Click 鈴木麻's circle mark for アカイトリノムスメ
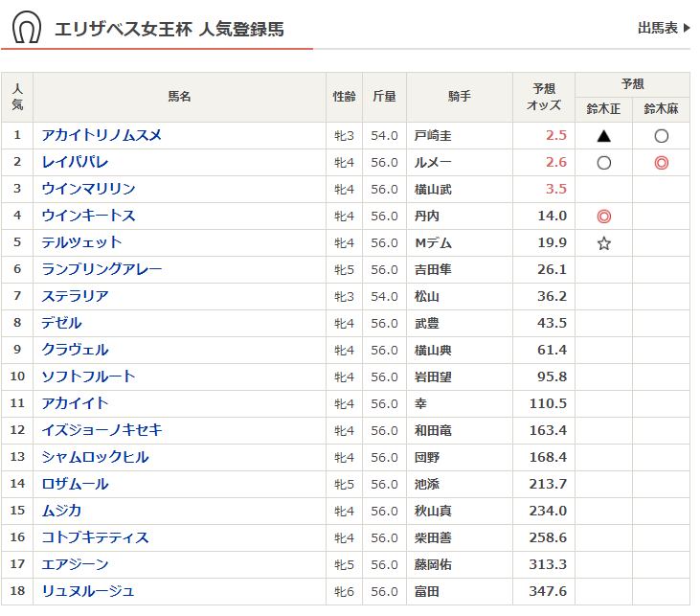700x616 pixels. pos(661,136)
